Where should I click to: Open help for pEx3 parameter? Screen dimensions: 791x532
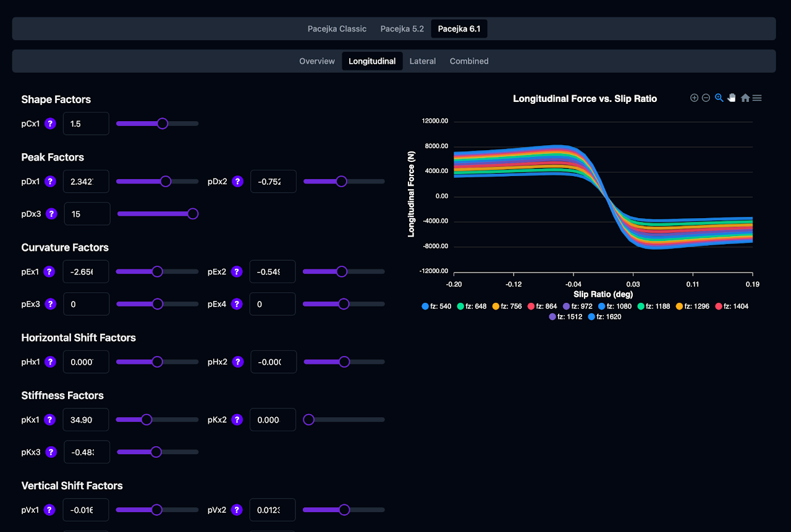click(51, 304)
